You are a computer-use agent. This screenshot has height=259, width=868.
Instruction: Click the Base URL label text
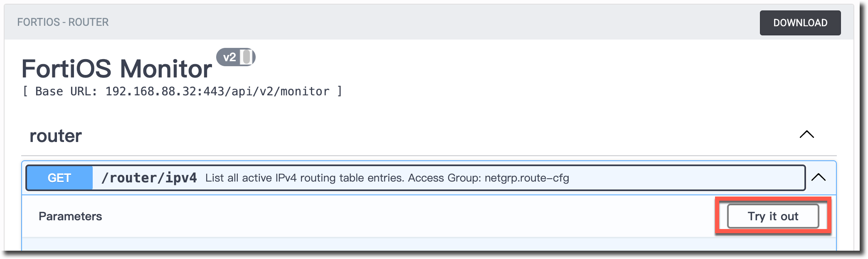click(66, 91)
